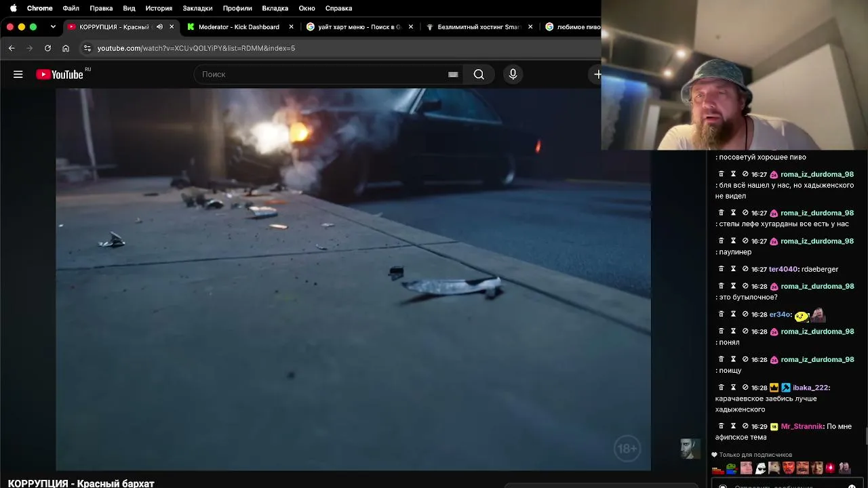Ban user ter4040 in chat
Image resolution: width=868 pixels, height=488 pixels.
pos(745,269)
